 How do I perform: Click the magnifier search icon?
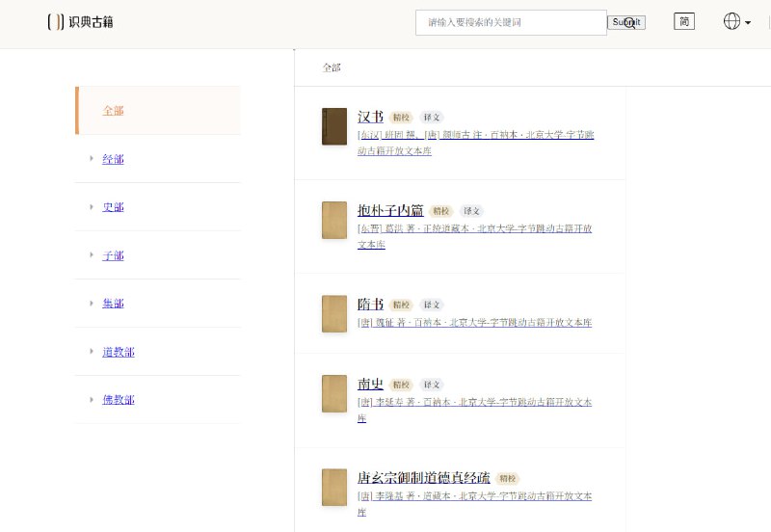[x=629, y=23]
